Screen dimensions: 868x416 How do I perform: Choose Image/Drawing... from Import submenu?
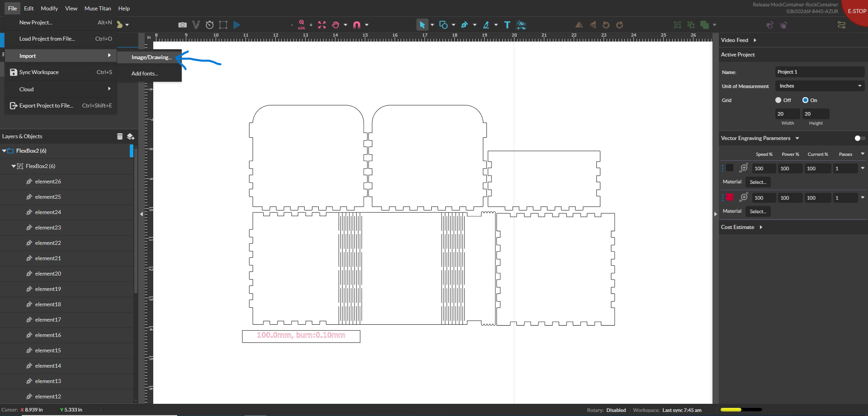149,57
